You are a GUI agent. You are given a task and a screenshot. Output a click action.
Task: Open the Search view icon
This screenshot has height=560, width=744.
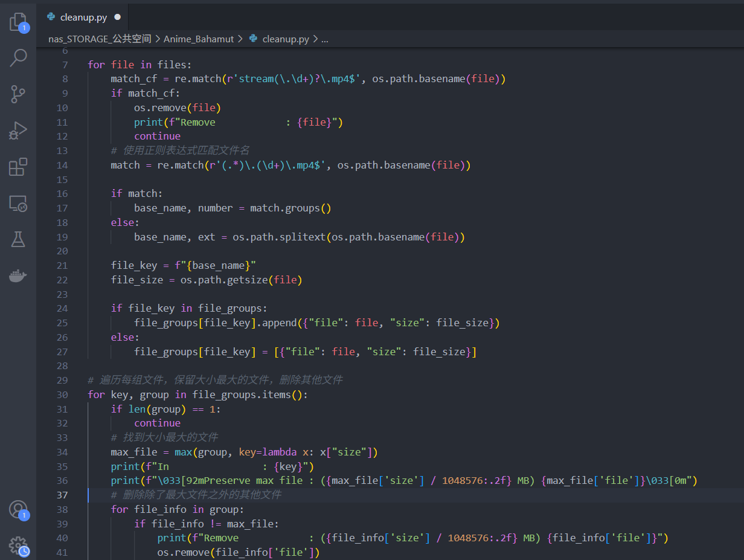(18, 58)
